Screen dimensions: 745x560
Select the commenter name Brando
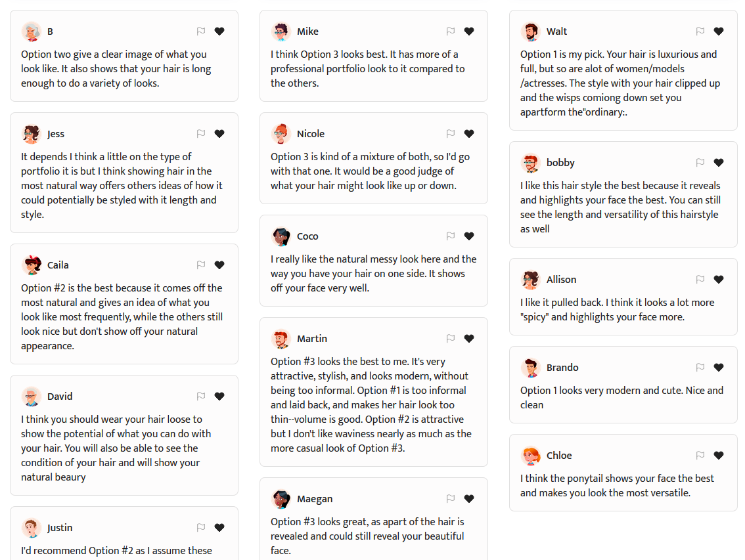click(562, 368)
